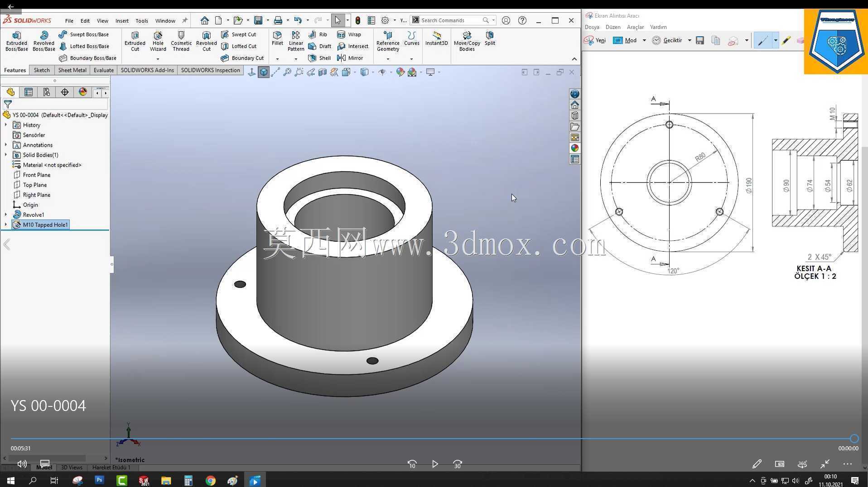The image size is (868, 487).
Task: Toggle the highlighter in Ekran Alıntısı Aracı
Action: [x=786, y=40]
